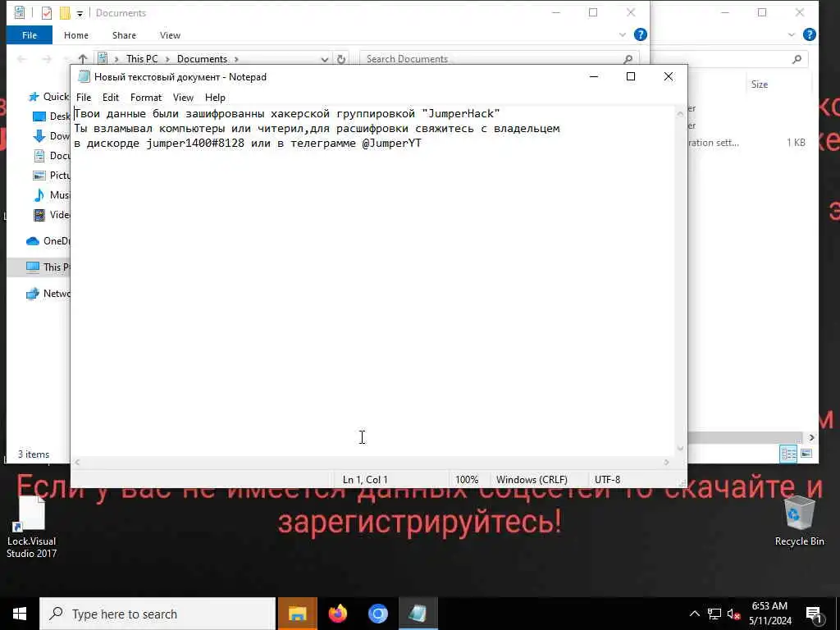Show hidden system tray icons
Screen dimensions: 840x630
(x=694, y=614)
